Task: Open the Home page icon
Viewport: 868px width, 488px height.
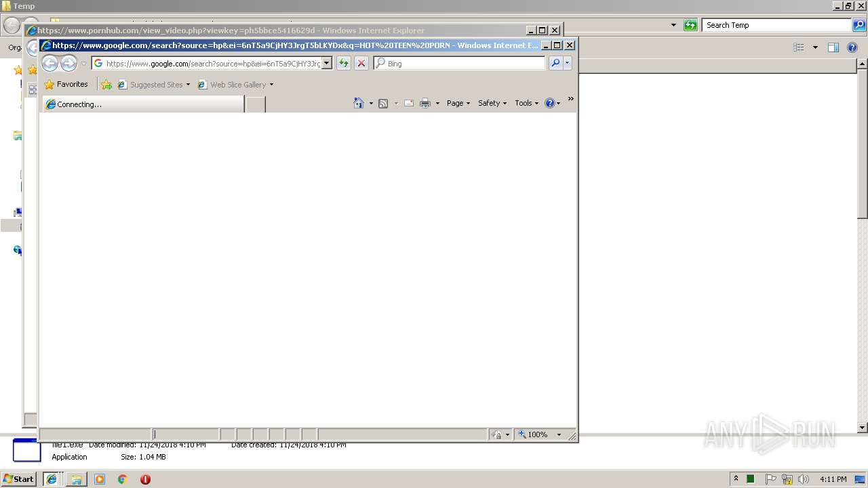Action: coord(359,103)
